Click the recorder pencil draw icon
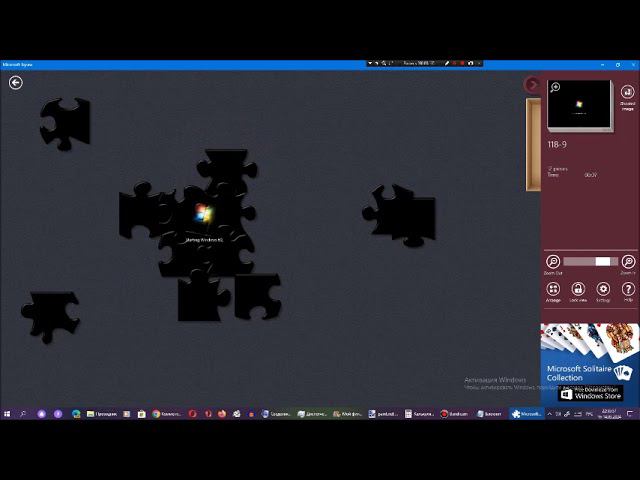Screen dimensions: 640x480 tap(447, 63)
